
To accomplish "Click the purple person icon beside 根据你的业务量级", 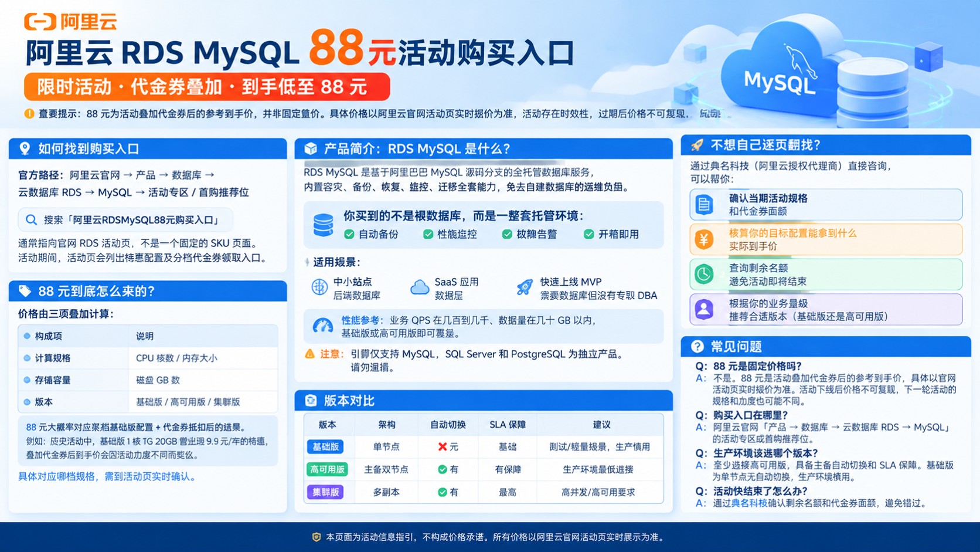I will click(x=704, y=309).
